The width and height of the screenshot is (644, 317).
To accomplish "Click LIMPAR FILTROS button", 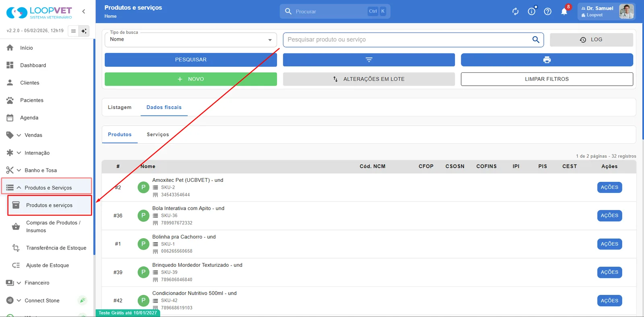I will pos(547,79).
